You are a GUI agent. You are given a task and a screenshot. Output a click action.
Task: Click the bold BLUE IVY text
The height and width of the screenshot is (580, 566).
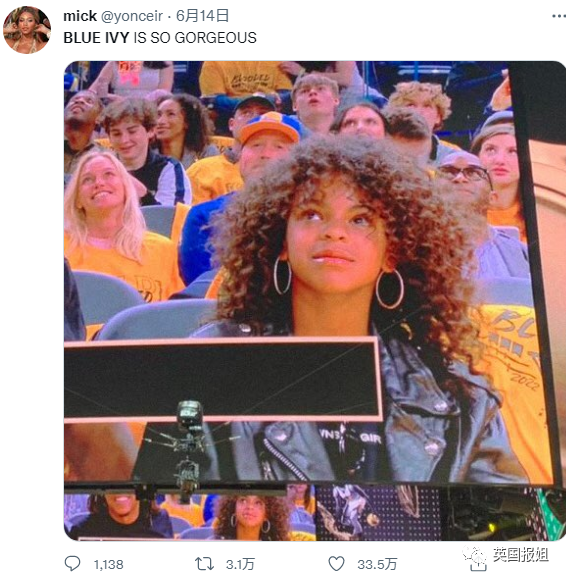[x=96, y=38]
